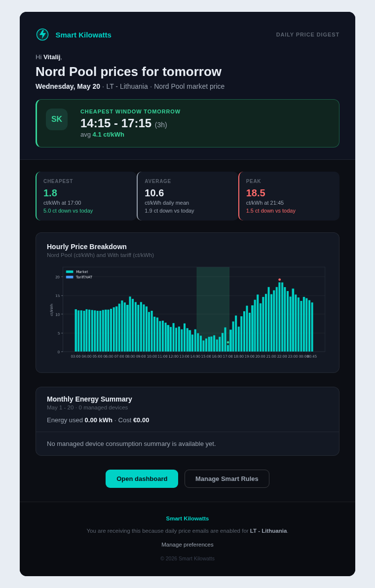Click "Hi Vitalij" greeting text
375x588 pixels.
(x=49, y=57)
